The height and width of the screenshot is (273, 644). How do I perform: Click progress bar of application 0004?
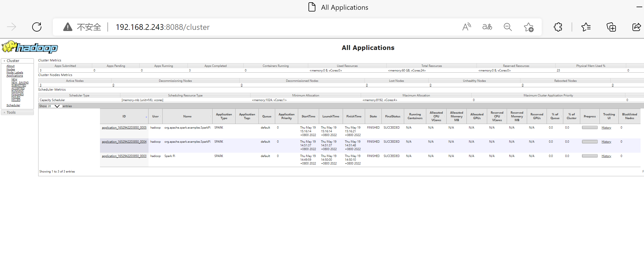click(x=590, y=142)
